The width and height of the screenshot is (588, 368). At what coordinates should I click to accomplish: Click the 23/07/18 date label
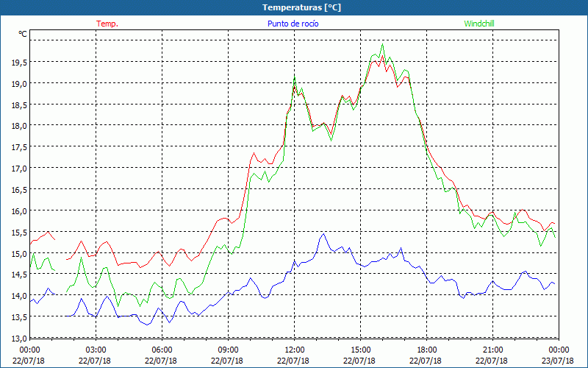point(558,361)
